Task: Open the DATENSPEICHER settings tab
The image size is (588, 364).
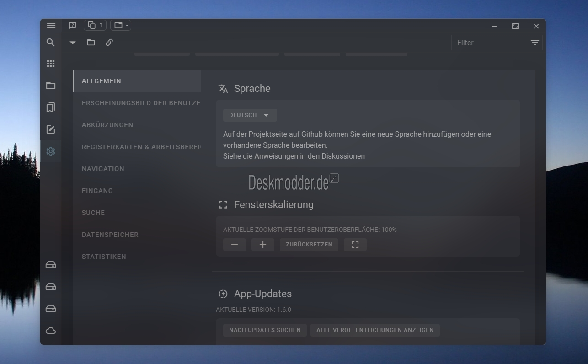Action: (x=110, y=235)
